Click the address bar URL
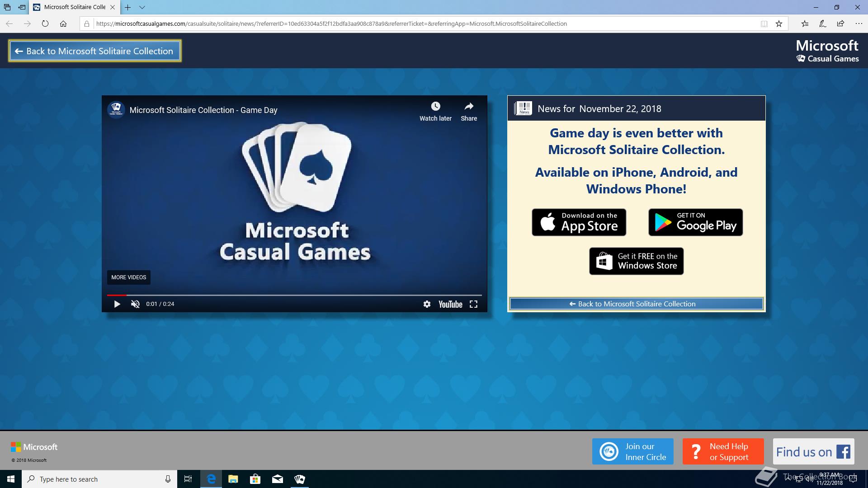 coord(331,23)
